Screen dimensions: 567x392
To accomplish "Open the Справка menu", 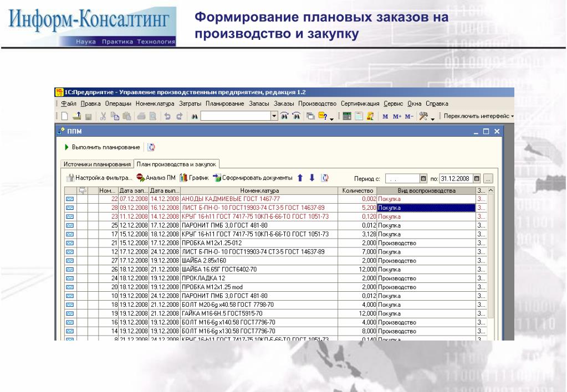I will click(437, 104).
